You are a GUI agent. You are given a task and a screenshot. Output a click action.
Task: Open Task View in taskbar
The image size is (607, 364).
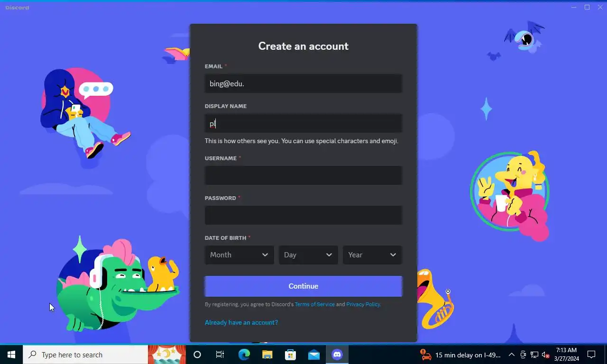tap(220, 355)
